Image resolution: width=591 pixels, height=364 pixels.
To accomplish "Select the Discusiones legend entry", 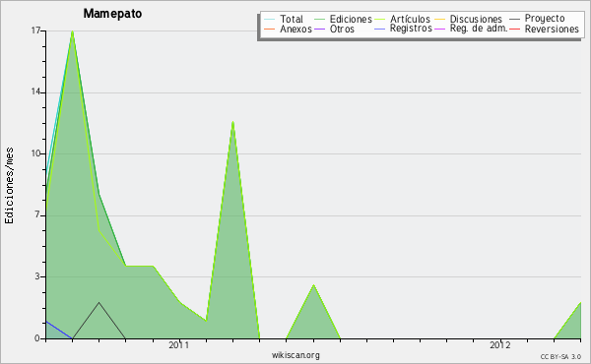I will [476, 19].
